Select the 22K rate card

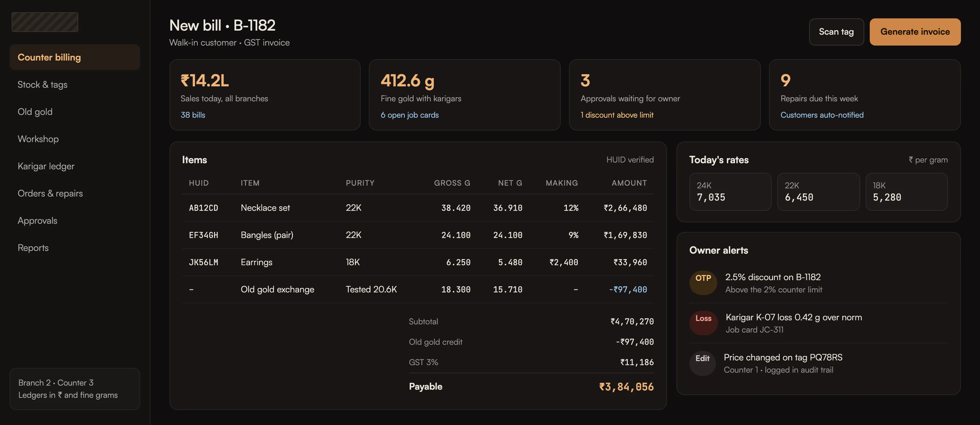tap(818, 192)
